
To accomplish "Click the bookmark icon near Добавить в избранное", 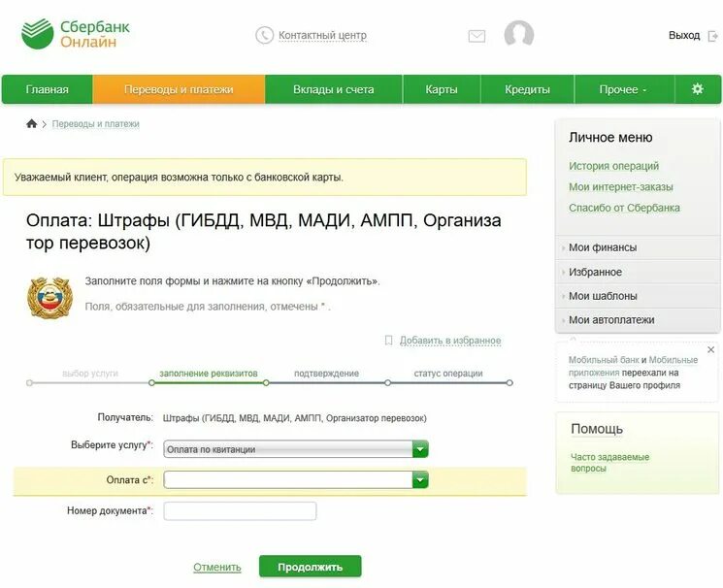I will 389,341.
